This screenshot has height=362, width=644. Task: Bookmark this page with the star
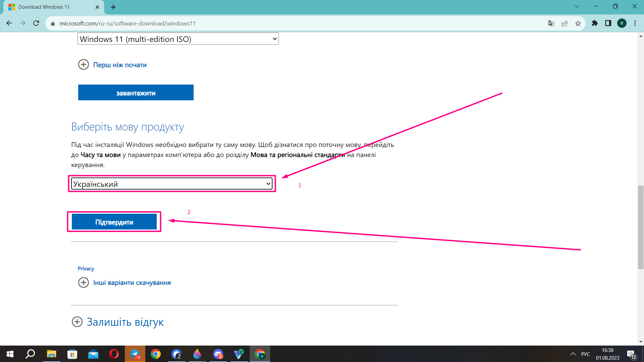point(578,23)
